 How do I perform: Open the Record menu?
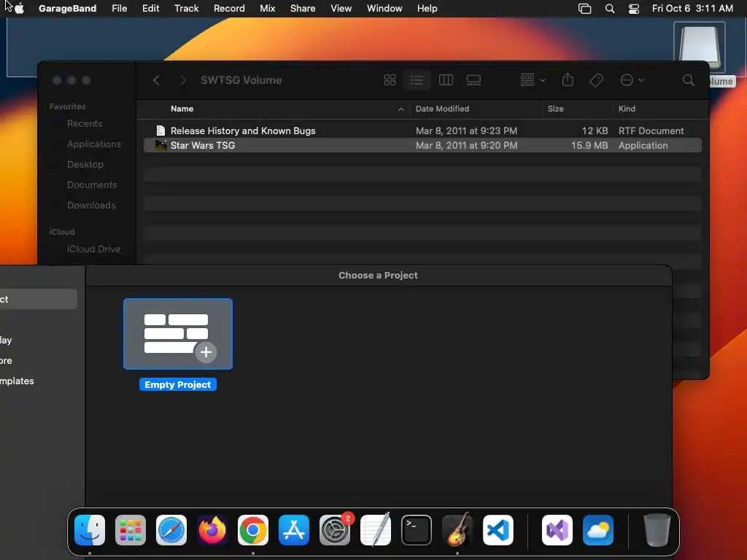click(229, 9)
